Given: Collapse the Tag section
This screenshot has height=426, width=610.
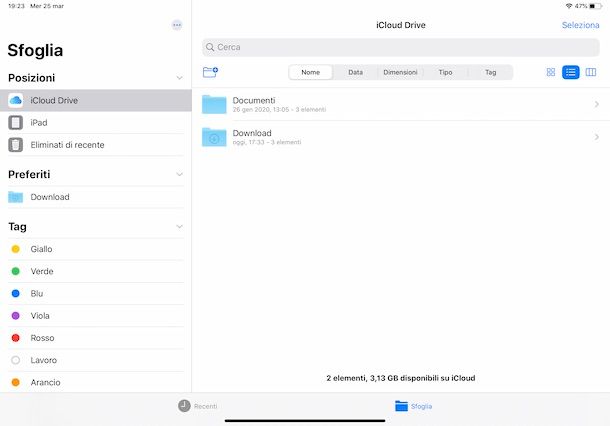Looking at the screenshot, I should 179,226.
